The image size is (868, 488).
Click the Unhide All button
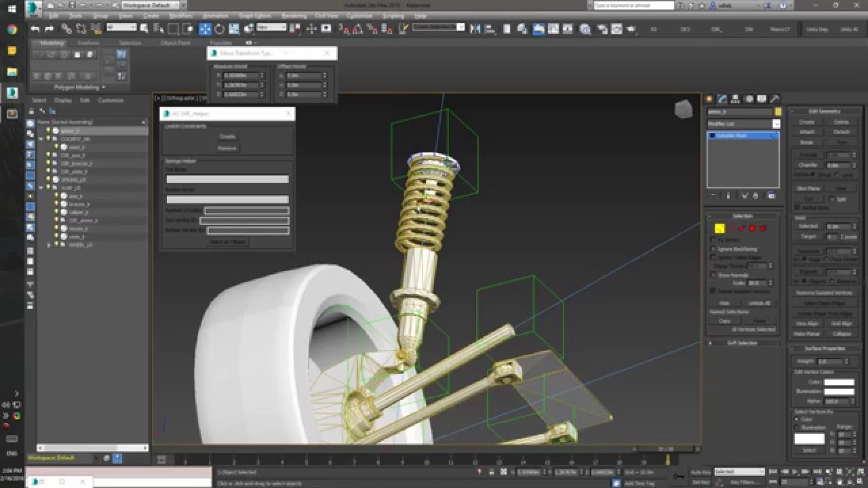click(x=759, y=303)
